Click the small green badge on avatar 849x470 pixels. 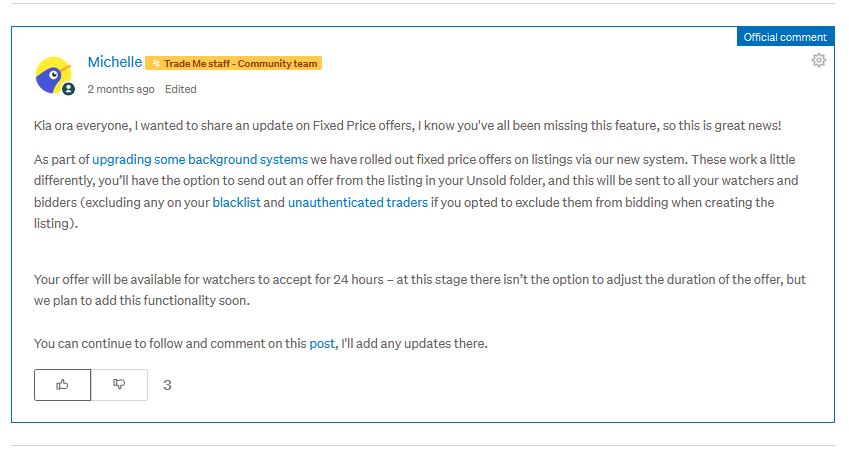[x=68, y=89]
